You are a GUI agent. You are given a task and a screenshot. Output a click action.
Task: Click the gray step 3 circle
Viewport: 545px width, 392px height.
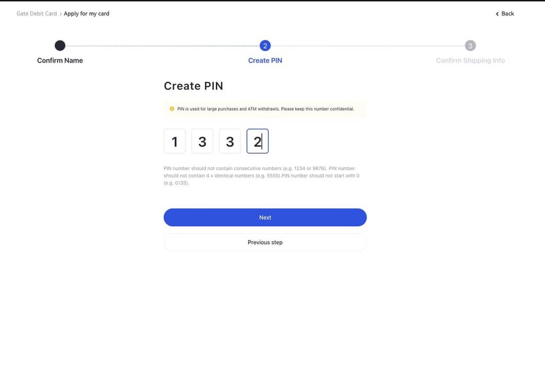coord(470,46)
